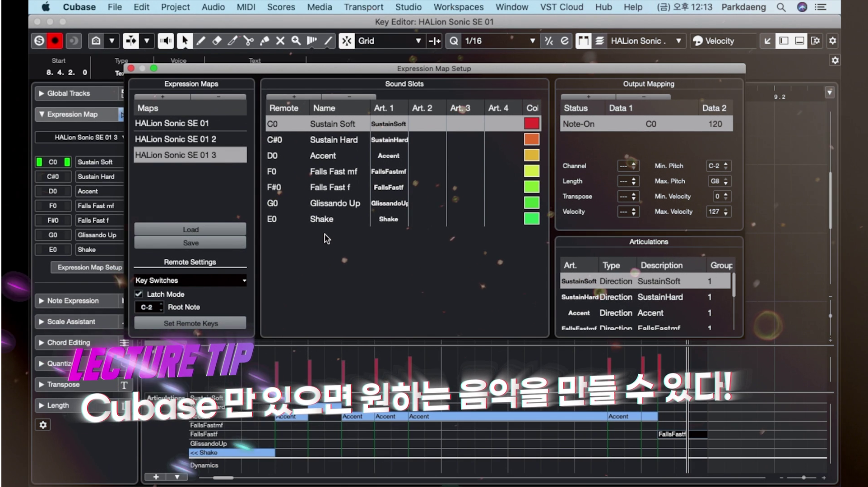Toggle Acoustic Feedback speaker icon
This screenshot has width=868, height=487.
(x=166, y=41)
